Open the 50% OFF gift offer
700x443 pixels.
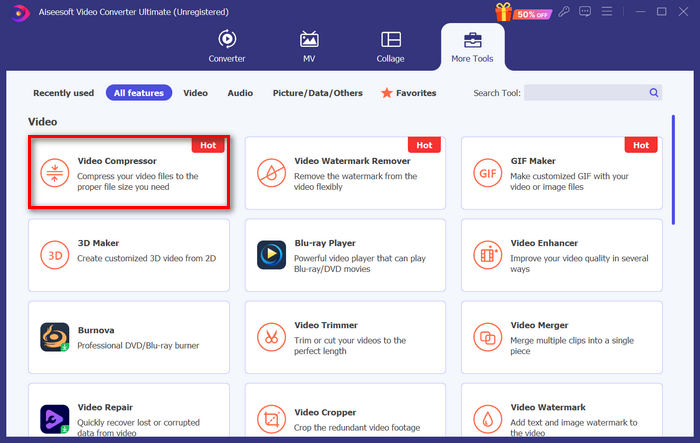point(523,12)
